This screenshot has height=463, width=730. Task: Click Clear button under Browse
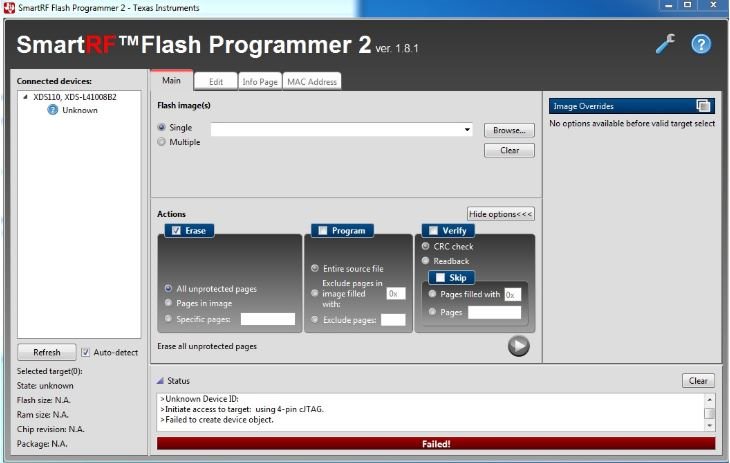pos(509,150)
